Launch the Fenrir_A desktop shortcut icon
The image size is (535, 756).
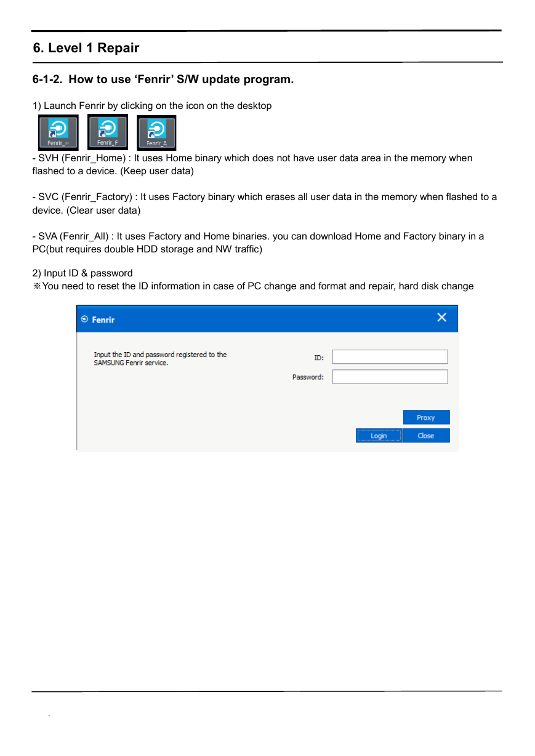156,132
